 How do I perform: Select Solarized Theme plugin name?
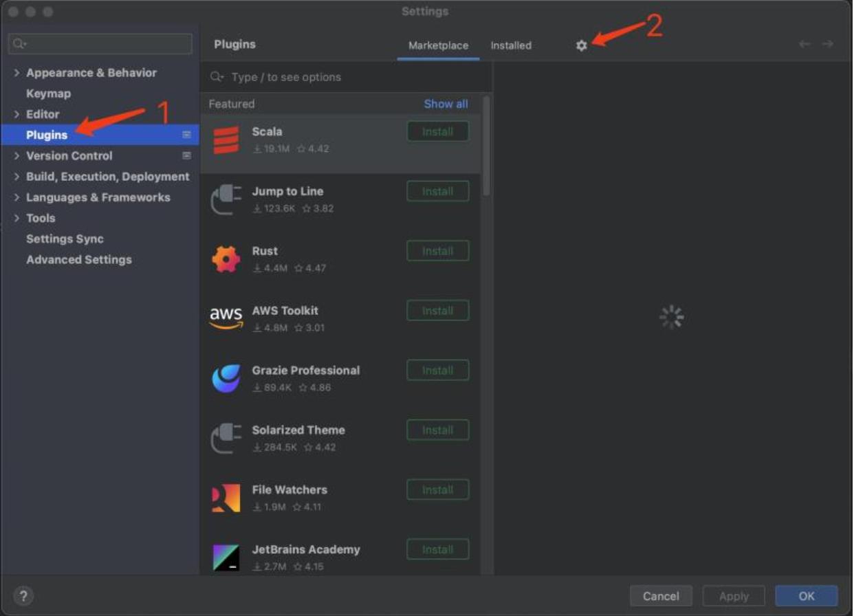point(298,430)
